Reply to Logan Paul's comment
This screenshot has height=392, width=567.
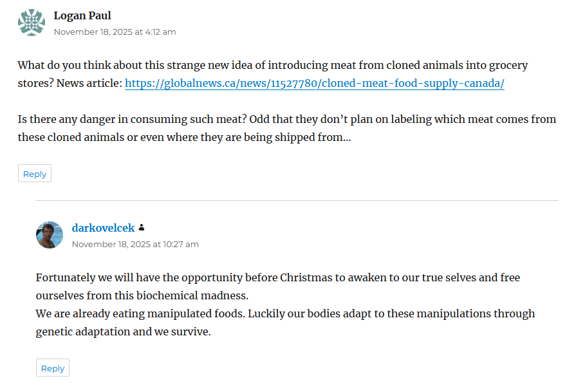tap(35, 174)
